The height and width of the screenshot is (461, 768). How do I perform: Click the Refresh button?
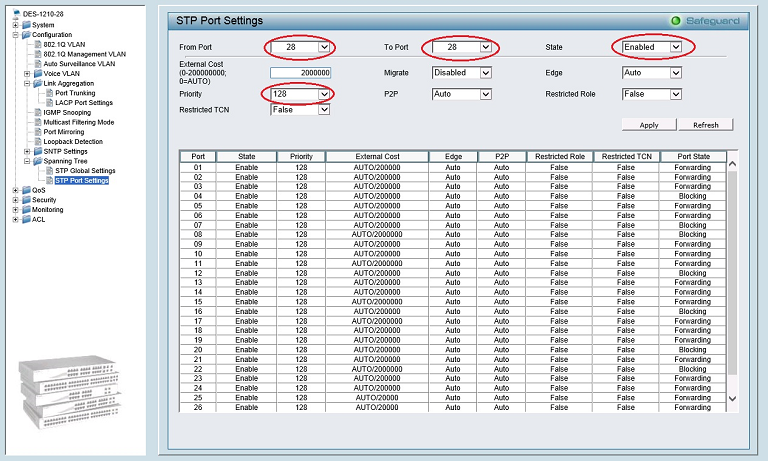(705, 125)
